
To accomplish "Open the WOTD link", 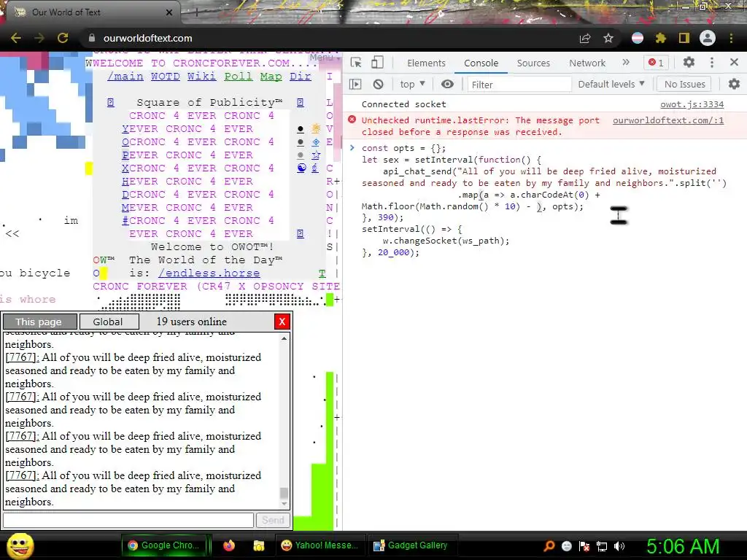I will click(166, 76).
